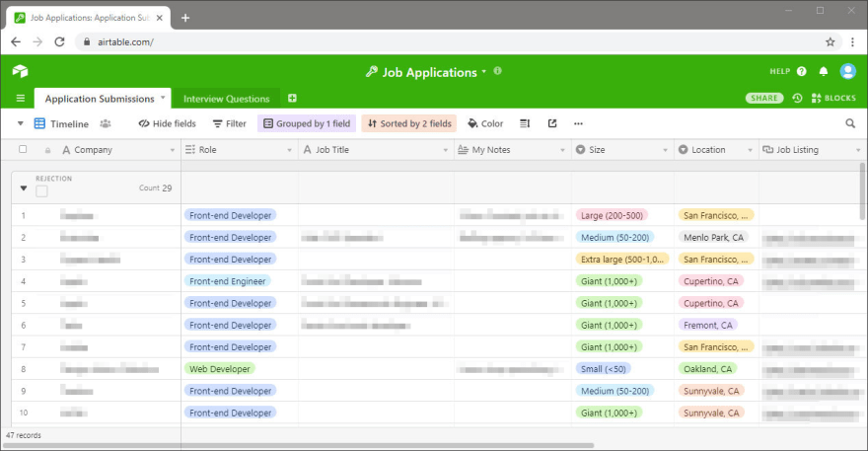Click the browser forward arrow
The width and height of the screenshot is (868, 451).
(x=37, y=41)
